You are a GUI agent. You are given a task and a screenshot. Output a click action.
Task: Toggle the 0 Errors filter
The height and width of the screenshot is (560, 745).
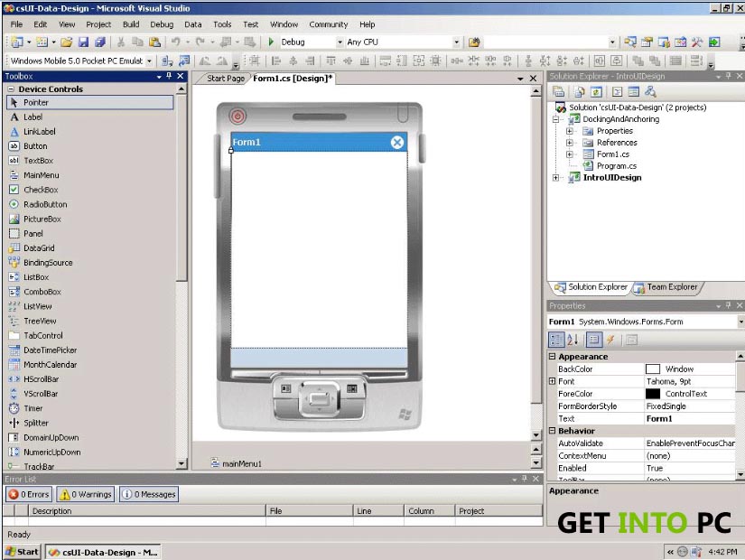[x=30, y=494]
